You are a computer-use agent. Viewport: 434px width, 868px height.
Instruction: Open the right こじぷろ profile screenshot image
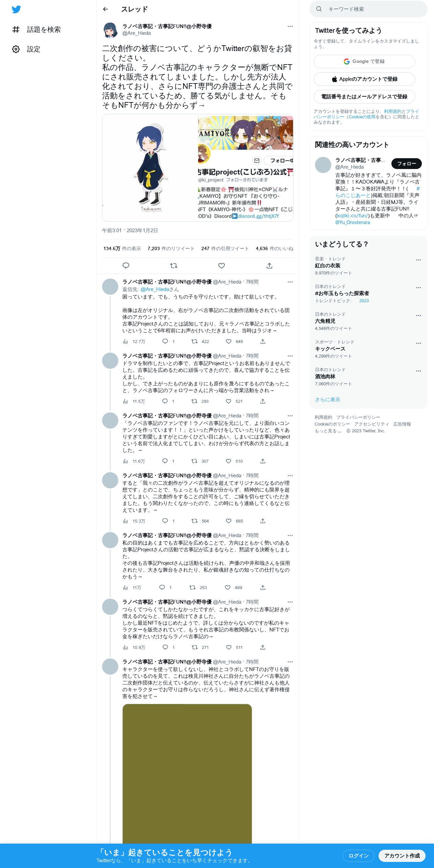coord(245,168)
